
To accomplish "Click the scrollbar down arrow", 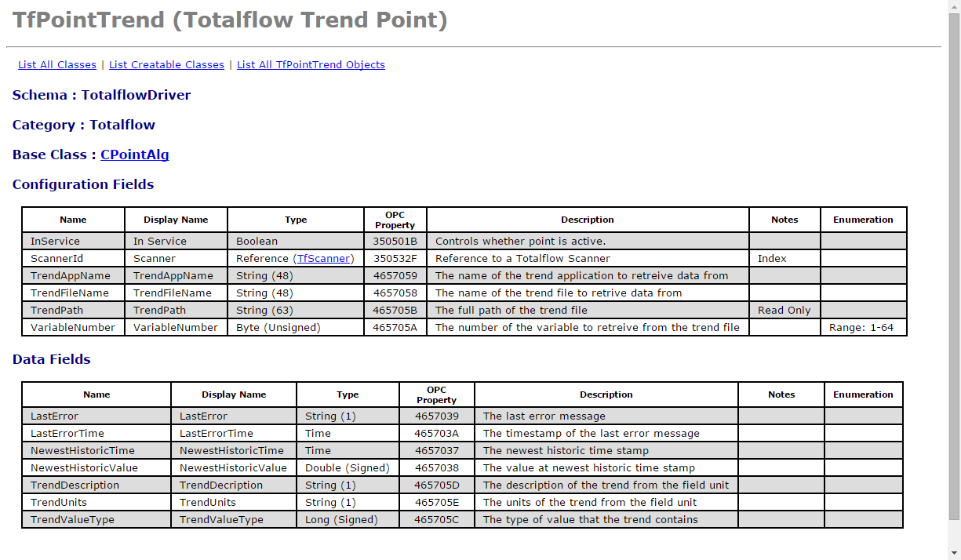I will click(954, 553).
